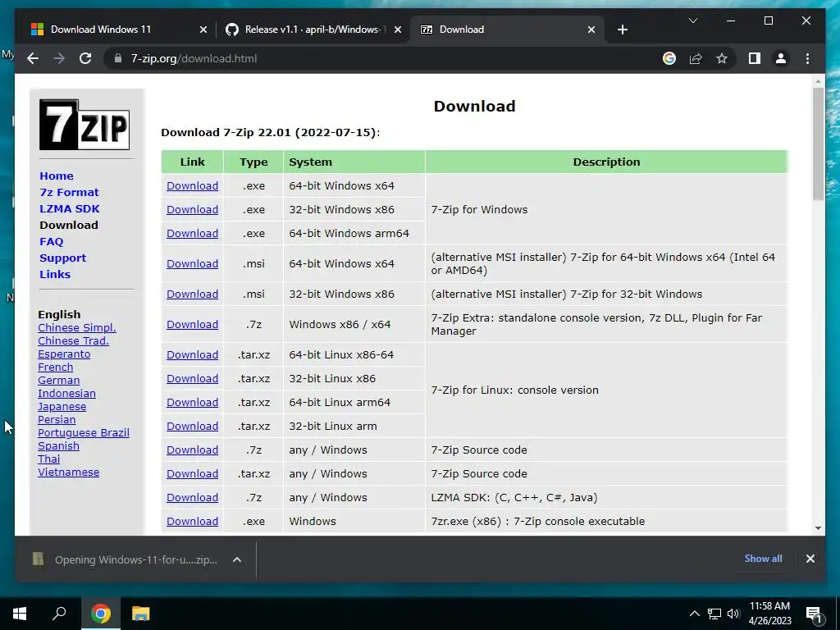Click the network tray icon
840x630 pixels.
coord(714,614)
